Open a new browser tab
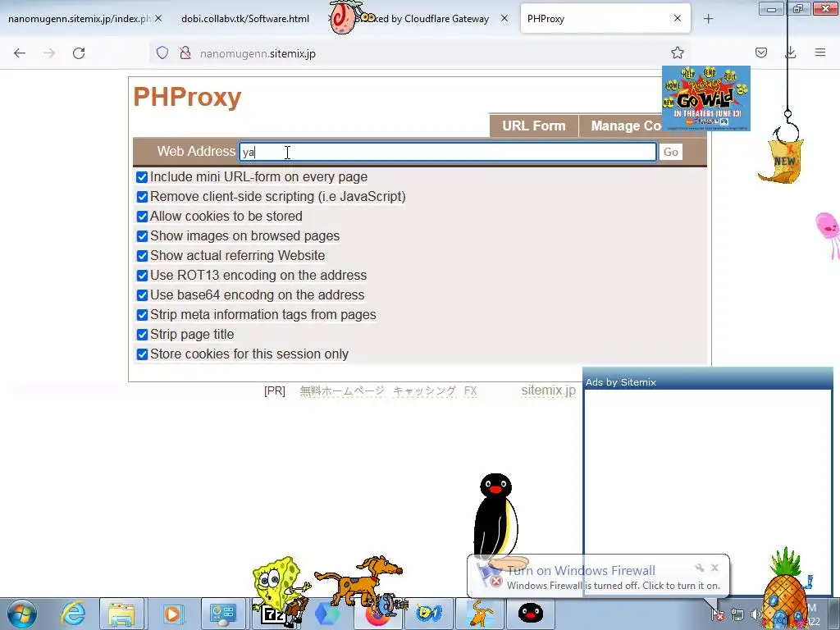840x630 pixels. [x=708, y=19]
